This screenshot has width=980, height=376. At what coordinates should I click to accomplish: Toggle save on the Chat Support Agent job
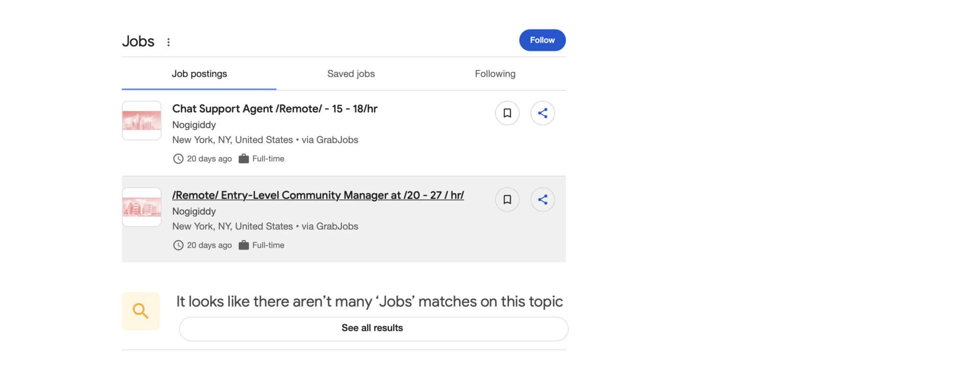click(507, 113)
